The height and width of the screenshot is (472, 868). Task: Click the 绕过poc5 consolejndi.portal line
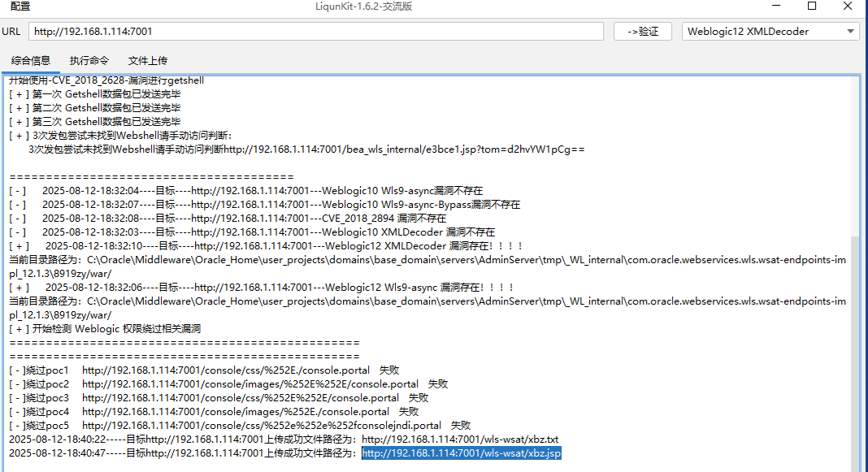click(x=240, y=426)
